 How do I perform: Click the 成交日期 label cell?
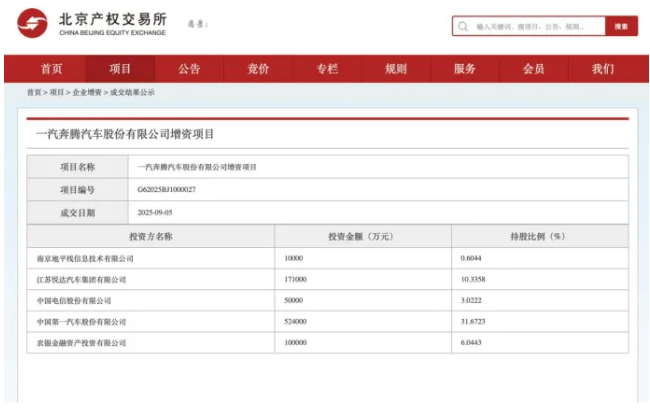(x=78, y=213)
